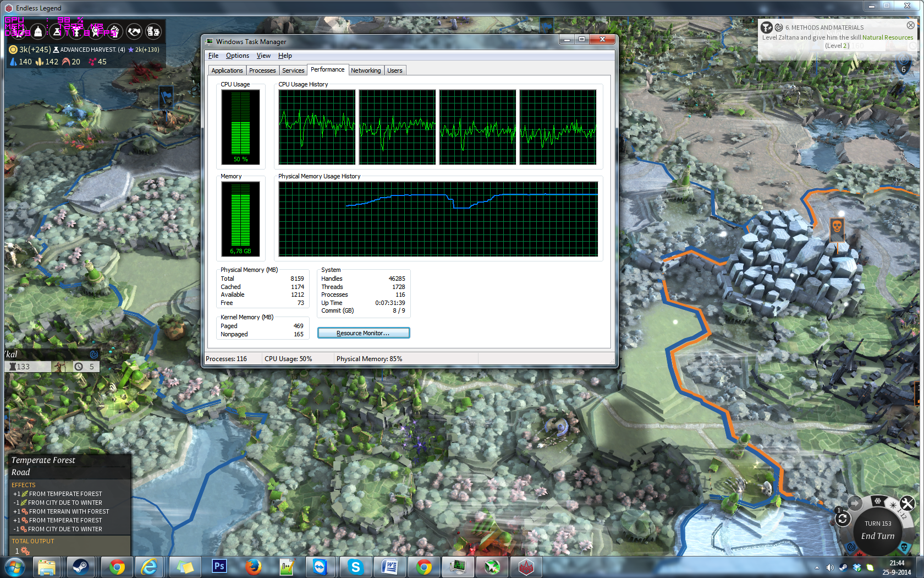This screenshot has width=924, height=578.
Task: Dismiss the Methods and Materials quest notification
Action: [910, 25]
